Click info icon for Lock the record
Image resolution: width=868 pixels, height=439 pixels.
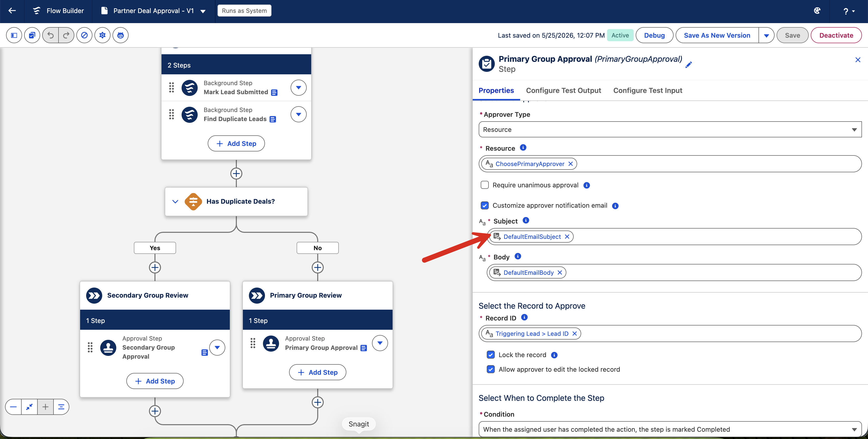coord(554,355)
